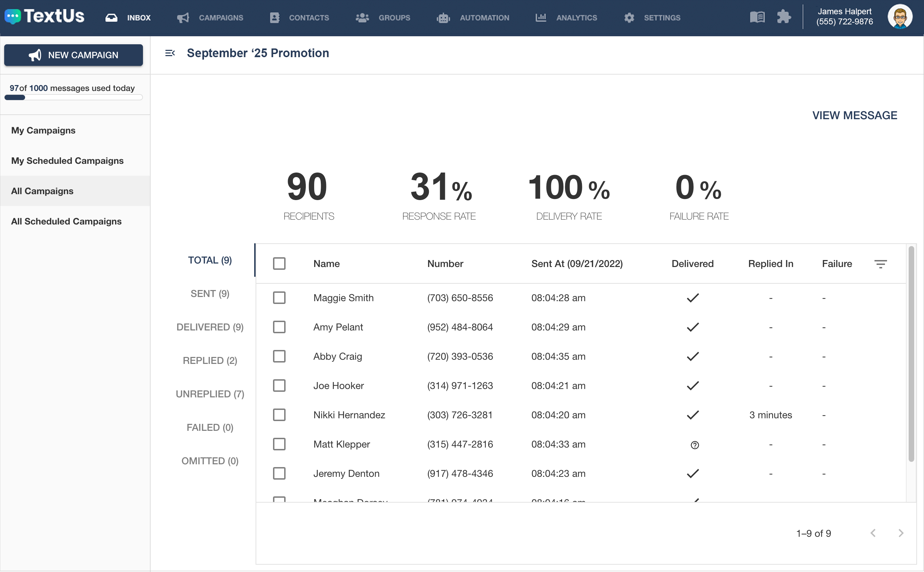Open My Scheduled Campaigns list
The width and height of the screenshot is (924, 572).
[x=67, y=161]
